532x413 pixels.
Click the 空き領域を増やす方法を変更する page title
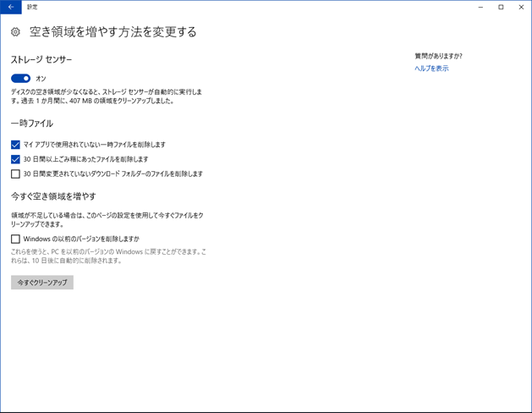click(x=113, y=32)
